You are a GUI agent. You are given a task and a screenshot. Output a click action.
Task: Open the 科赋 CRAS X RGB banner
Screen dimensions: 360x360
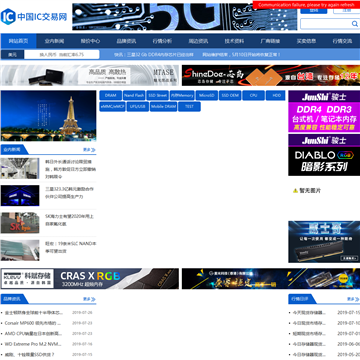pos(90,279)
